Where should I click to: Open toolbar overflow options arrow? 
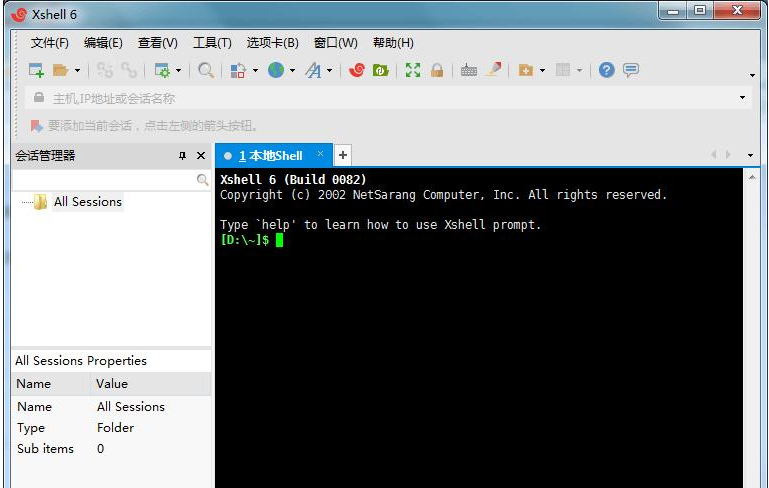752,75
